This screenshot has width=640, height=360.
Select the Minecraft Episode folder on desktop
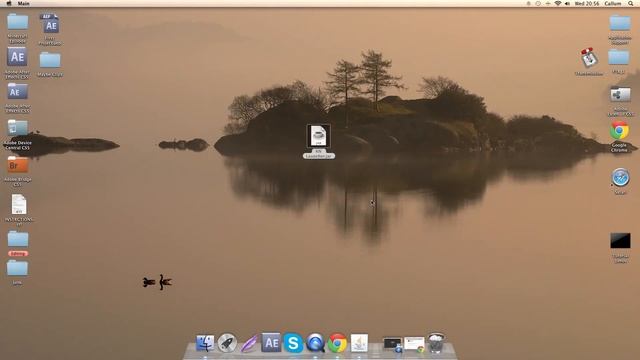(18, 22)
